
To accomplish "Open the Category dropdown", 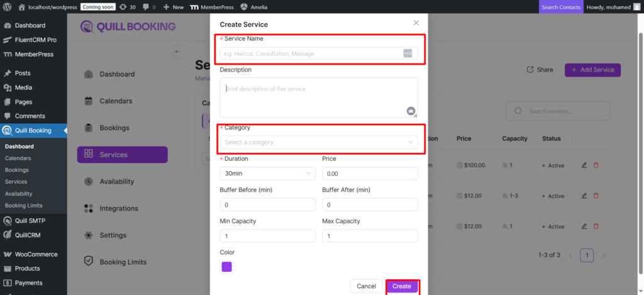I will pyautogui.click(x=319, y=142).
